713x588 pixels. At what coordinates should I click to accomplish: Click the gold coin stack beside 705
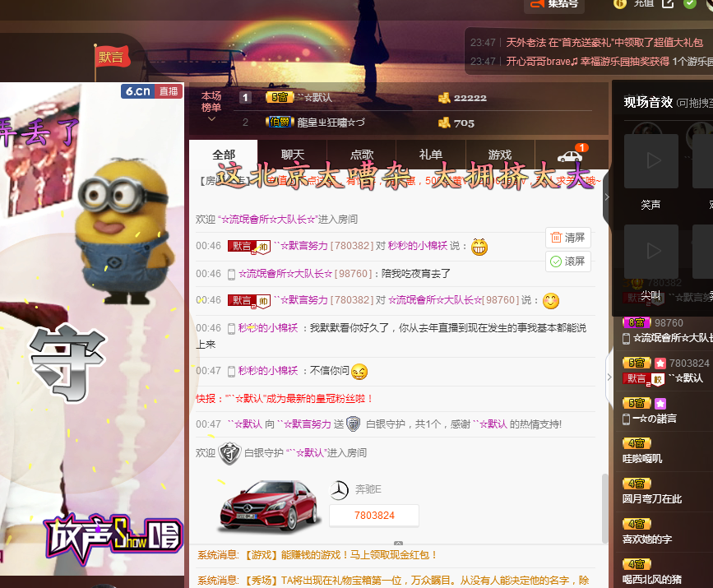pos(444,123)
